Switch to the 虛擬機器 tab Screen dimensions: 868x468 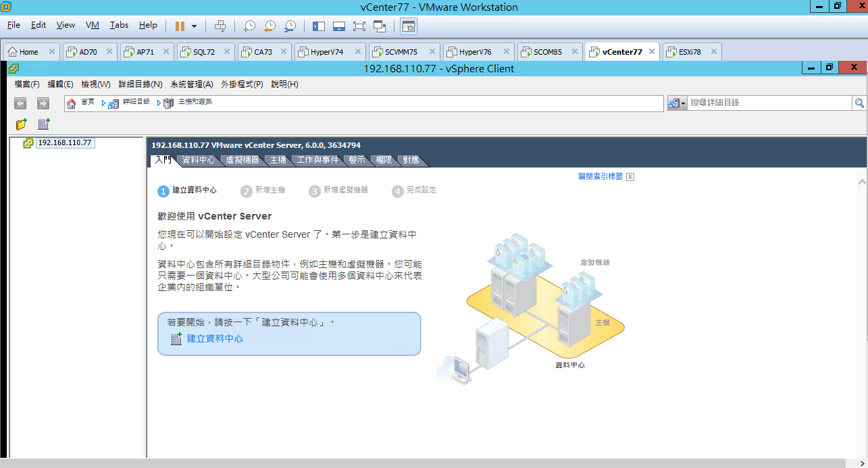(x=242, y=160)
